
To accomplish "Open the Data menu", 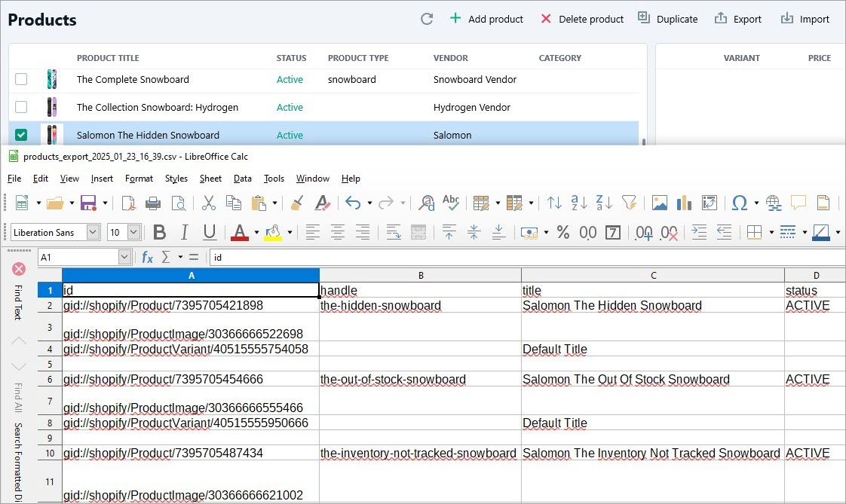I will point(242,179).
